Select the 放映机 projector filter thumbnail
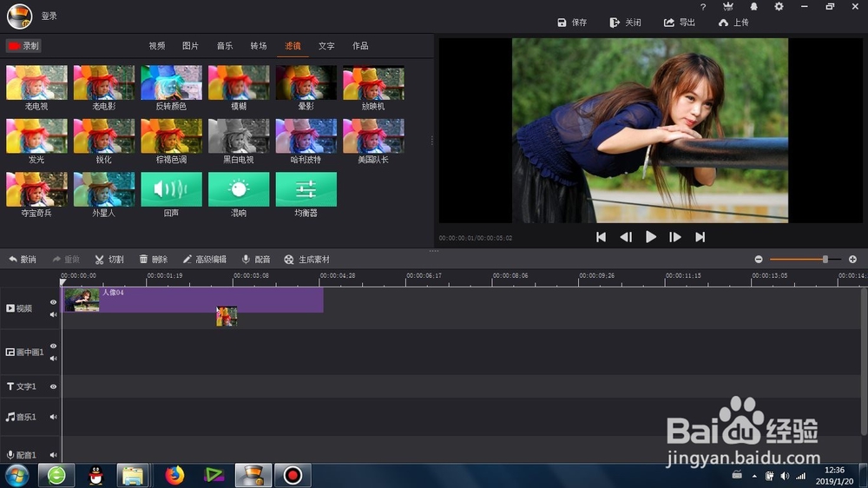The height and width of the screenshot is (488, 868). 373,82
